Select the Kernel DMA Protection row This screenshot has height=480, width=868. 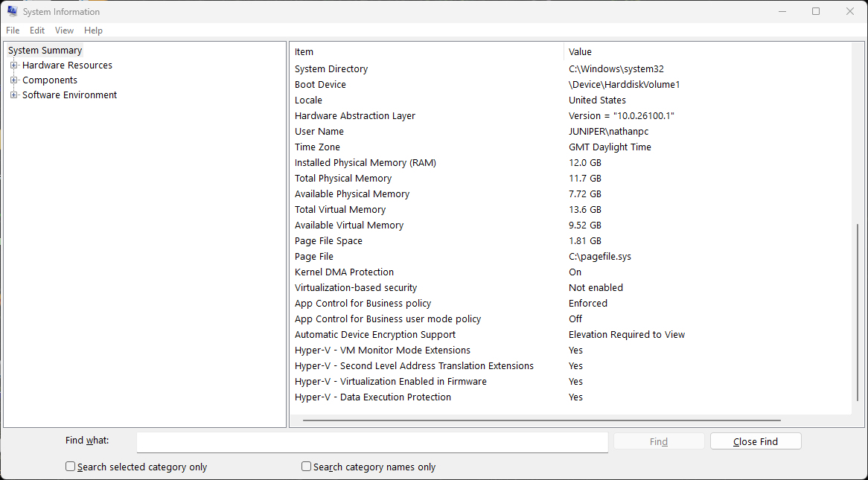tap(570, 272)
